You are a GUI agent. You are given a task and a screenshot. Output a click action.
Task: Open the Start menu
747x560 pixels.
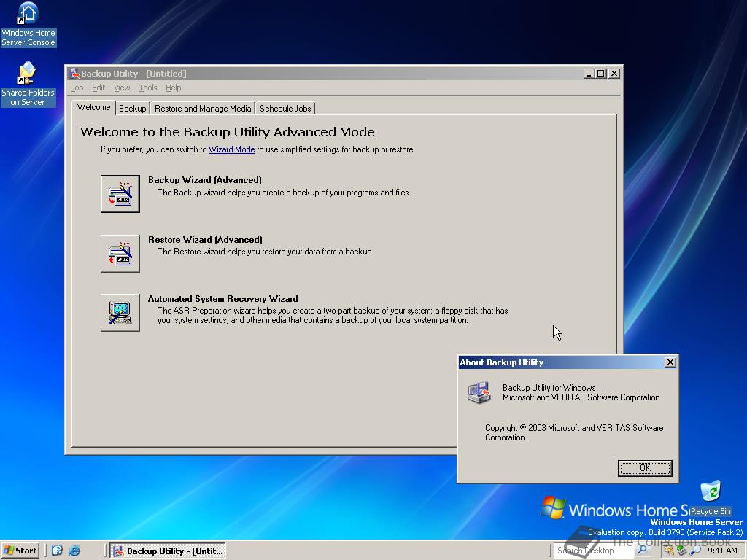[20, 551]
